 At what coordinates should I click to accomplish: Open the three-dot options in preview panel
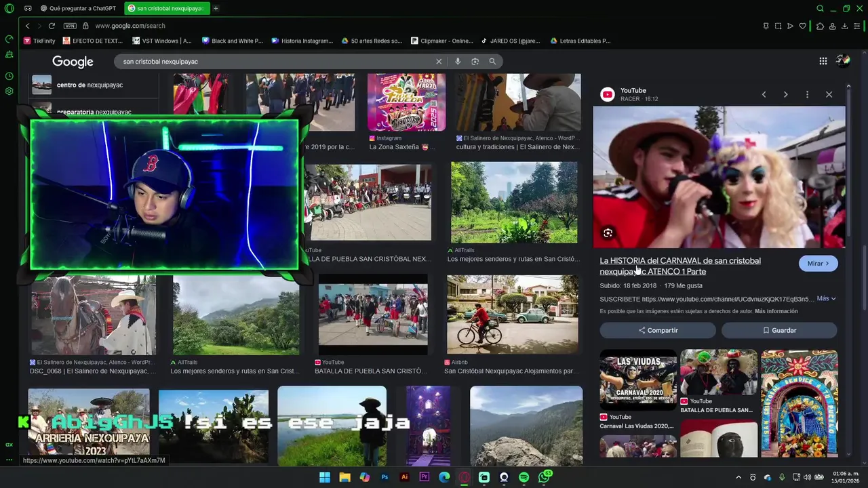(x=807, y=94)
